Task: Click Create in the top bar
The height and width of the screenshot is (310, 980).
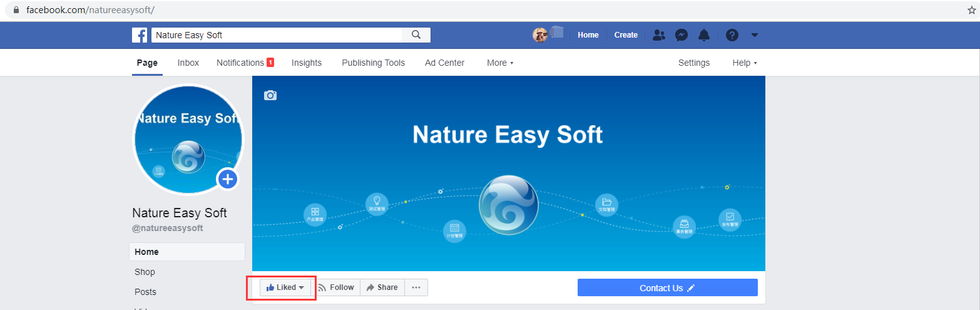Action: click(x=626, y=35)
